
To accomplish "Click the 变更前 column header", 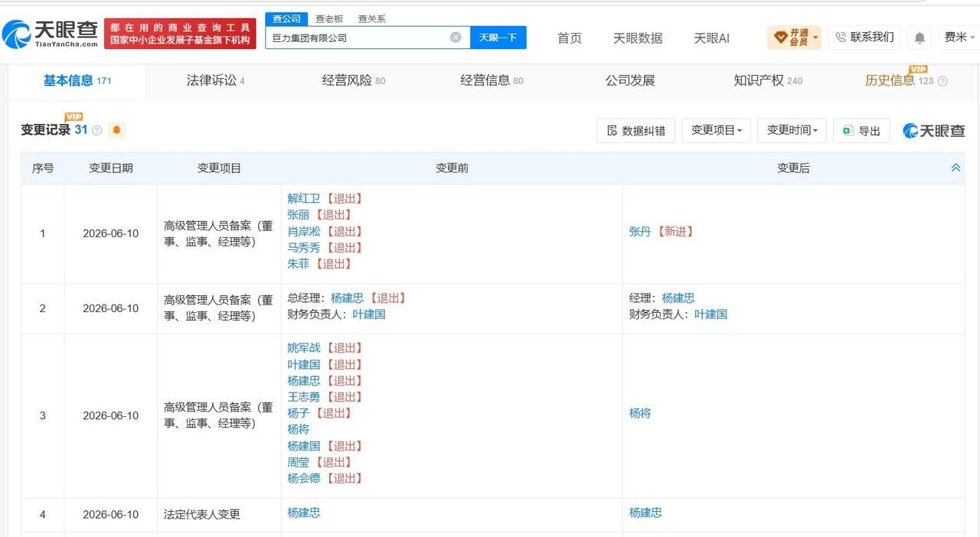I will click(452, 168).
